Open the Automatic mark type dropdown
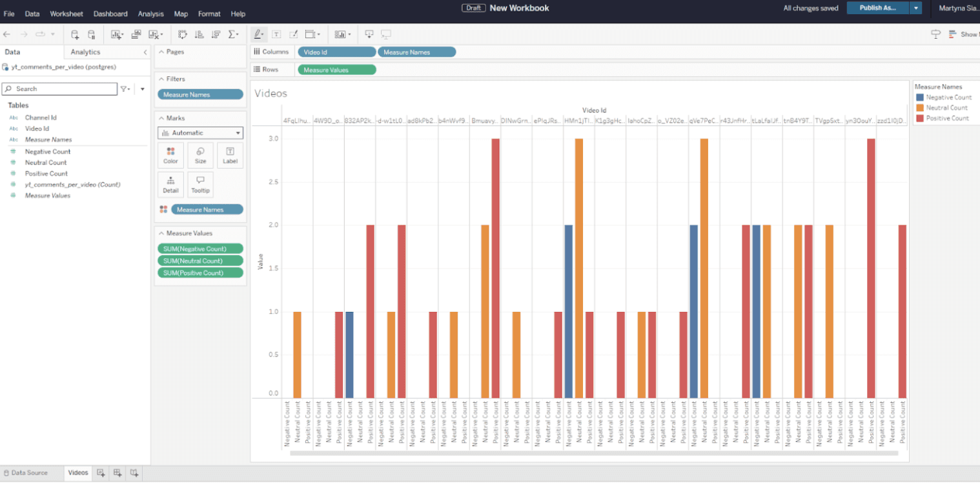This screenshot has height=483, width=980. [200, 133]
